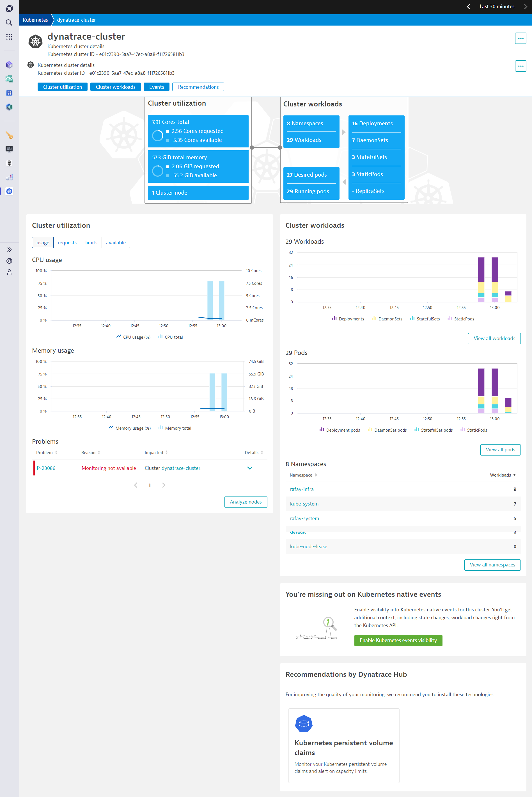The height and width of the screenshot is (797, 532).
Task: Toggle CPU total legend series
Action: coord(170,337)
